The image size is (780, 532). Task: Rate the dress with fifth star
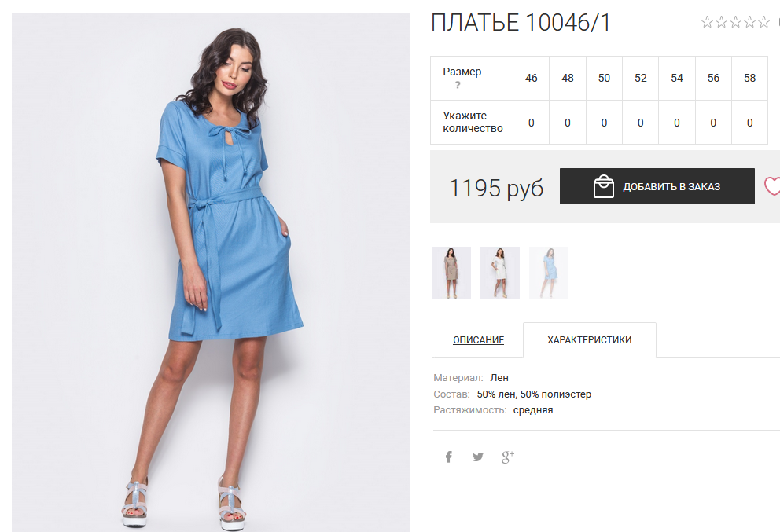(763, 22)
